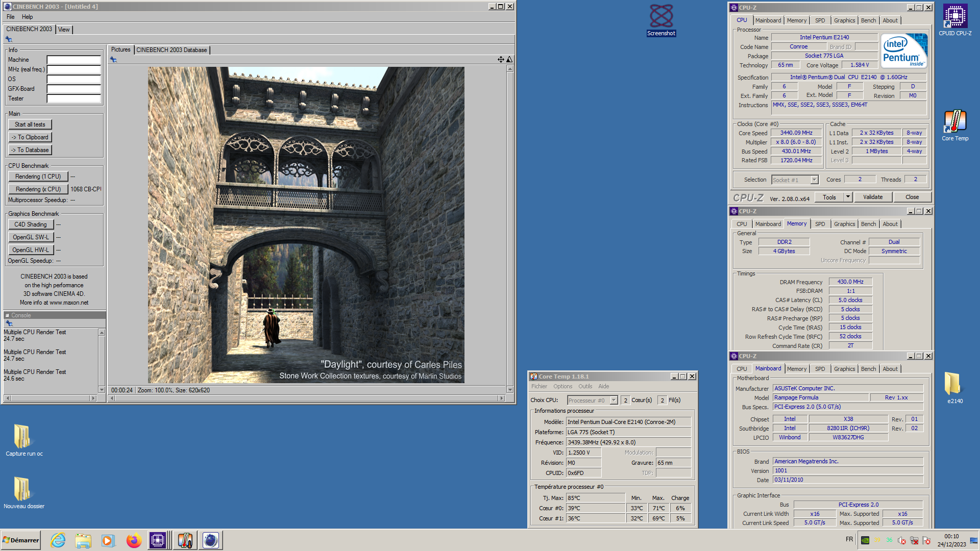Click the Intel Pentium inside logo
The width and height of the screenshot is (980, 551).
point(904,51)
